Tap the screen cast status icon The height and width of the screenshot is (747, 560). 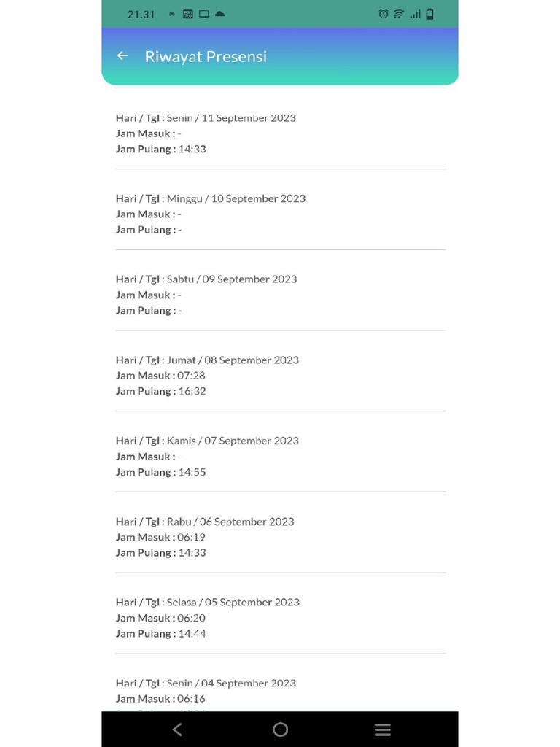(204, 14)
